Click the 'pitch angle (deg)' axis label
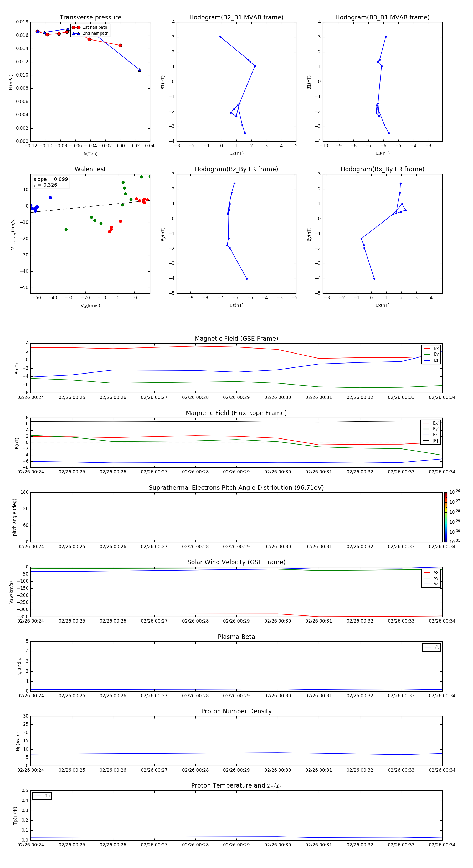This screenshot has height=868, width=473. click(14, 517)
